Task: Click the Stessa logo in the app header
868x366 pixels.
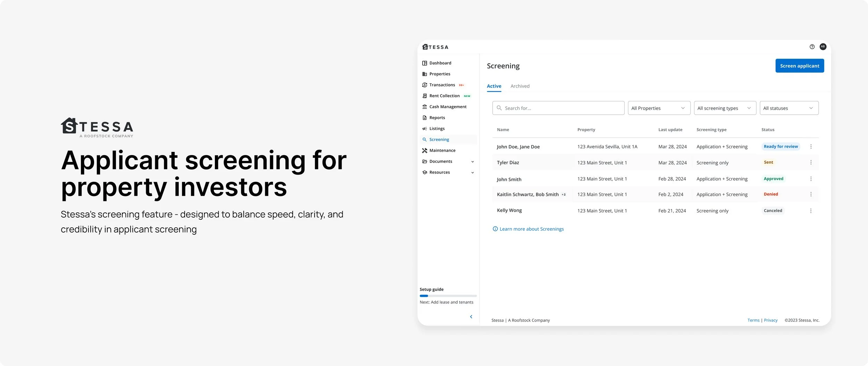Action: coord(435,47)
